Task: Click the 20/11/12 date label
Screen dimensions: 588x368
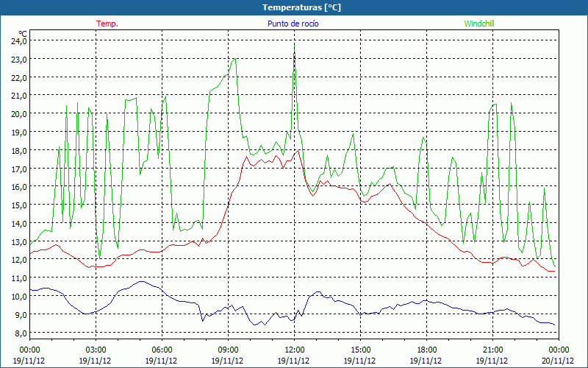Action: click(558, 361)
